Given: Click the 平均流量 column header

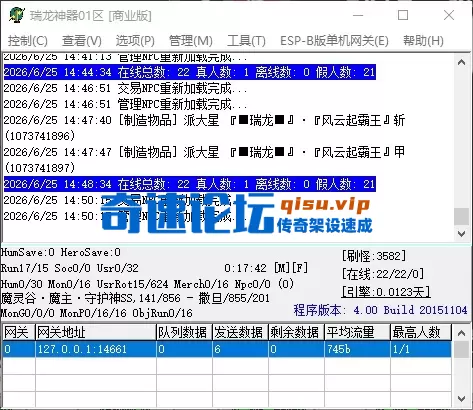Looking at the screenshot, I should coord(357,332).
